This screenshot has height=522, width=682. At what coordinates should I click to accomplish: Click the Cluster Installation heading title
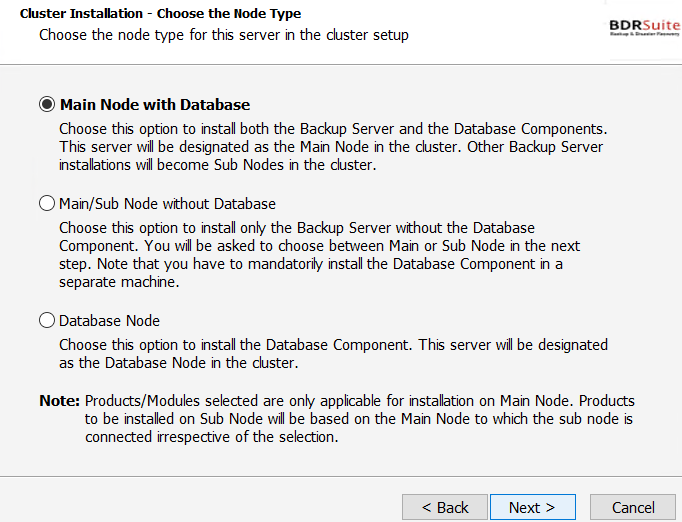coord(160,13)
